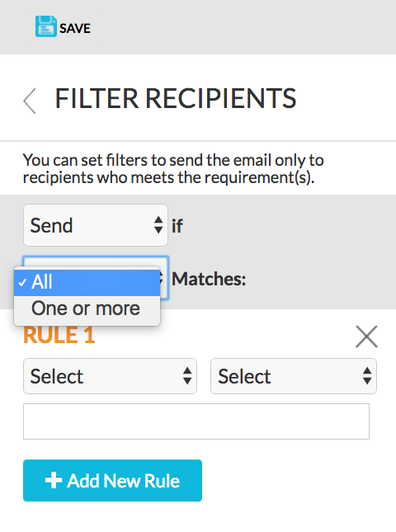This screenshot has height=532, width=396.
Task: Open the Send action dropdown
Action: coord(96,225)
